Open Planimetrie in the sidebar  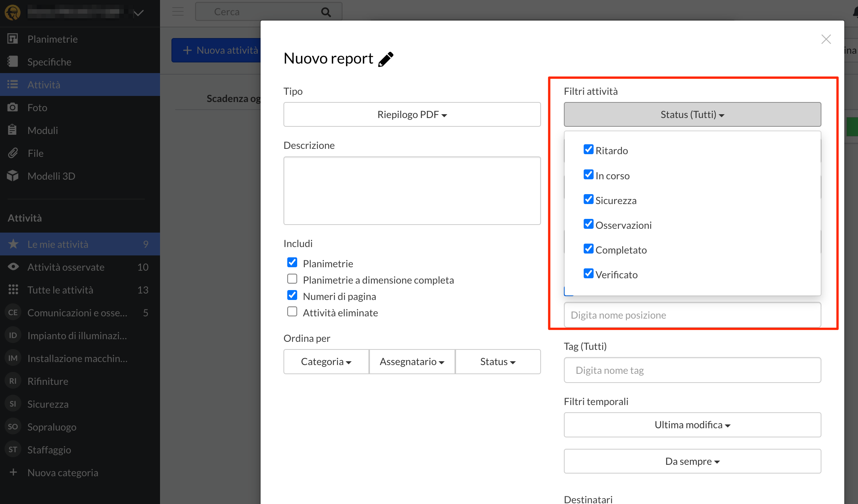tap(80, 39)
